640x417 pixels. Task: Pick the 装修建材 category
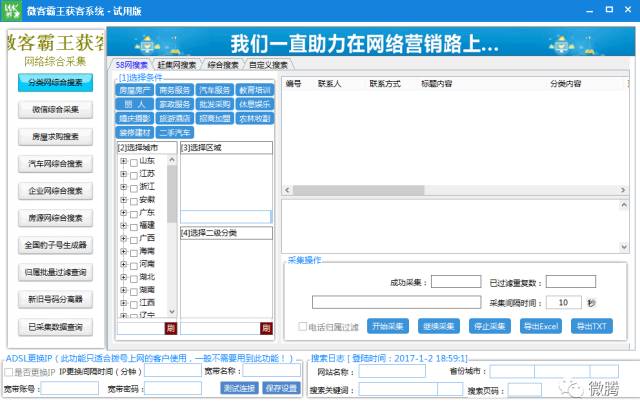pos(135,133)
